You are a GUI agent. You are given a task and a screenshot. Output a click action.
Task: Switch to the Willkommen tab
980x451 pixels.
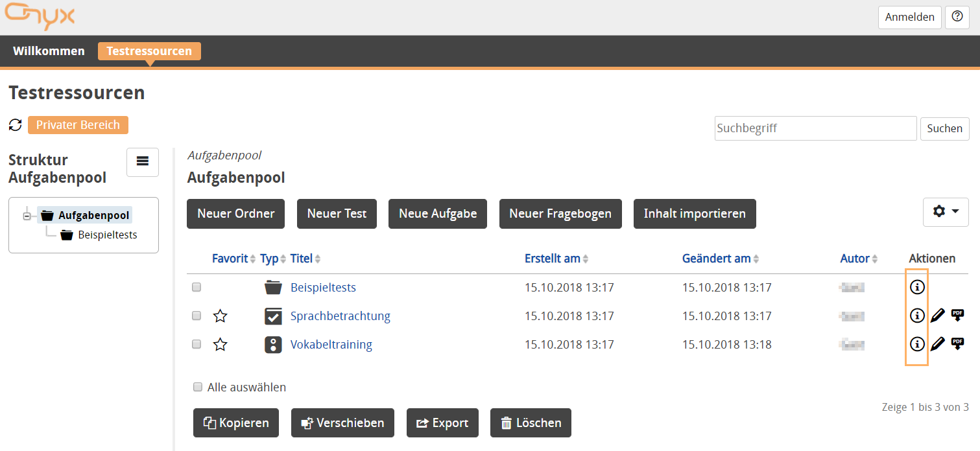tap(49, 51)
